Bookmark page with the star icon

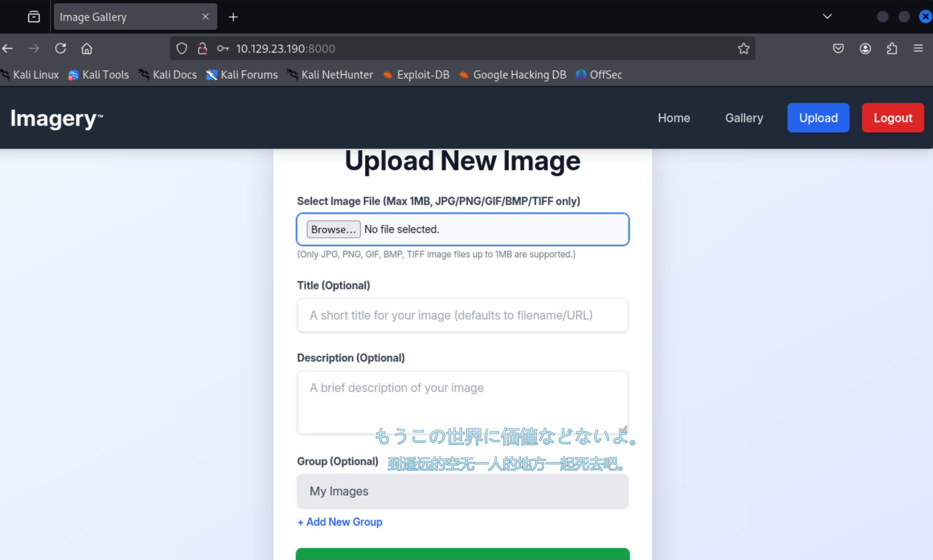[743, 48]
